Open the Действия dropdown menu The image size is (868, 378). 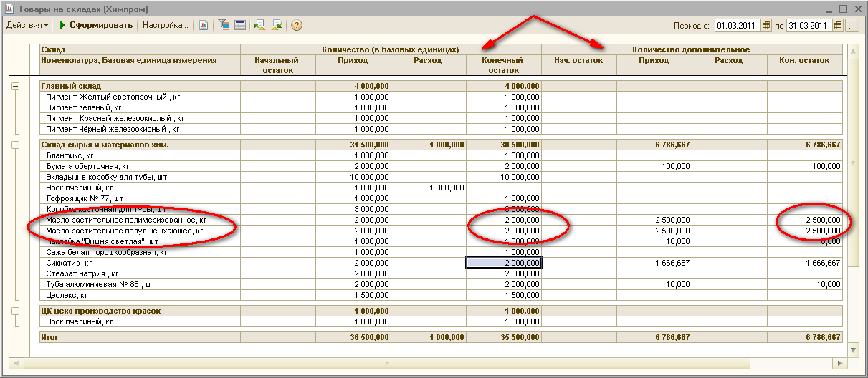coord(27,25)
